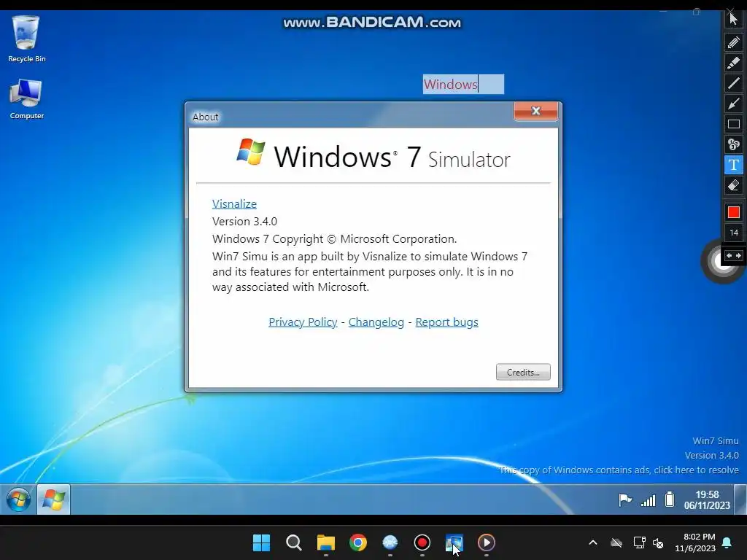Screen dimensions: 747x560
Task: Open the Action Center flag icon
Action: click(x=624, y=500)
